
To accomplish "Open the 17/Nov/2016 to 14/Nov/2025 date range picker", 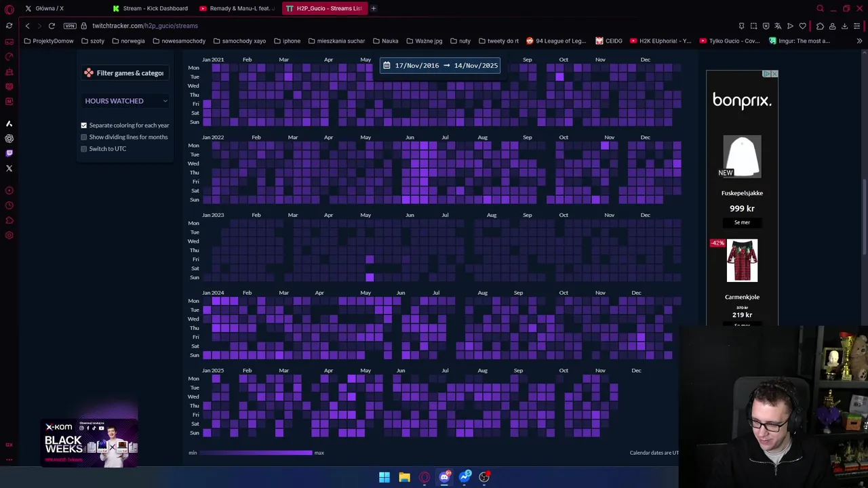I will (x=440, y=66).
